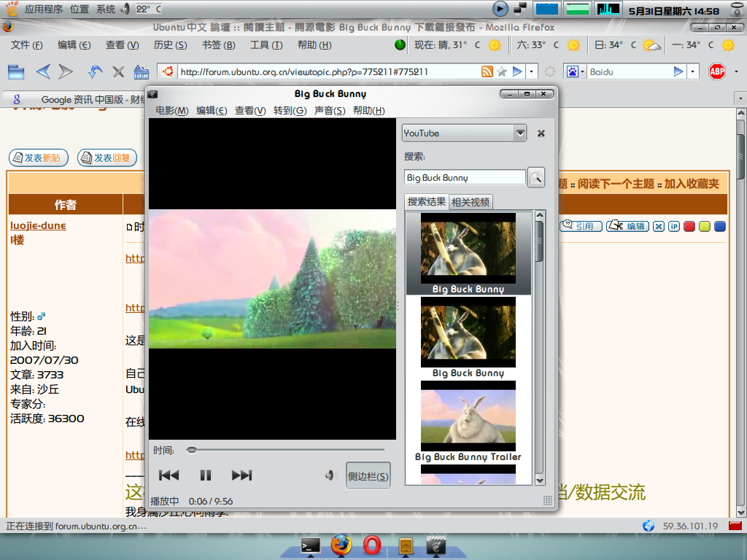Image resolution: width=747 pixels, height=560 pixels.
Task: Click Opera icon in bottom dock
Action: (372, 545)
